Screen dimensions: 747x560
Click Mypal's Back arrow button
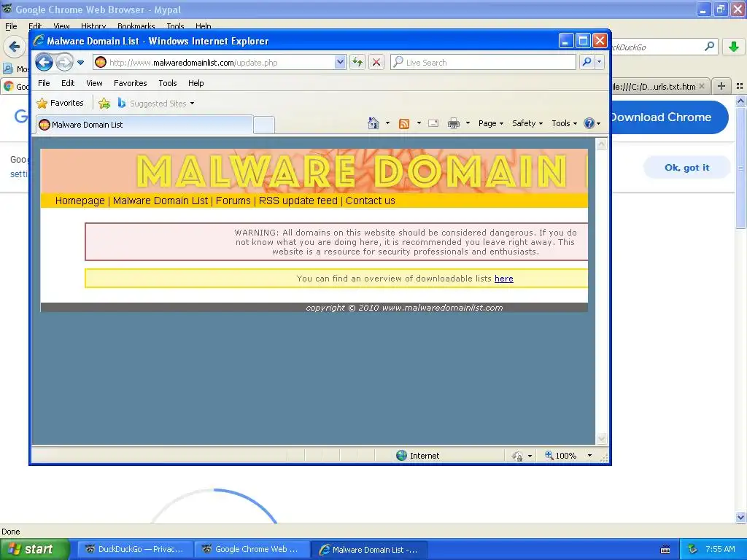tap(15, 47)
